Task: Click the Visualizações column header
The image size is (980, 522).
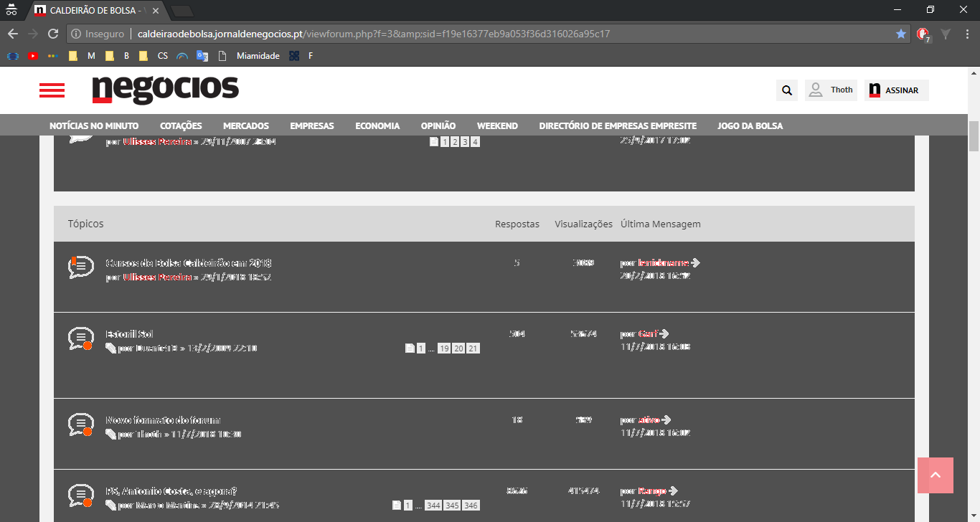Action: tap(584, 224)
